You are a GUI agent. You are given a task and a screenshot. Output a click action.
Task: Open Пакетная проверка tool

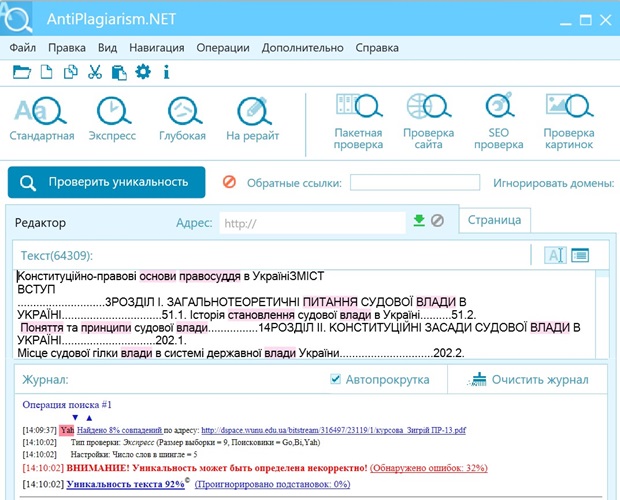click(358, 121)
